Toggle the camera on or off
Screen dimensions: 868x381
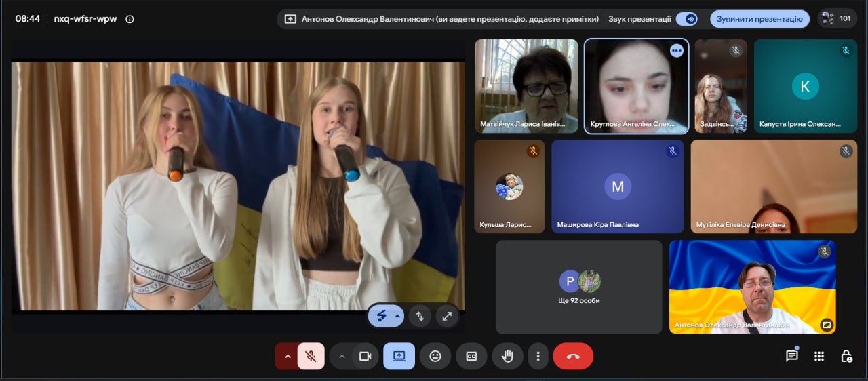[366, 356]
